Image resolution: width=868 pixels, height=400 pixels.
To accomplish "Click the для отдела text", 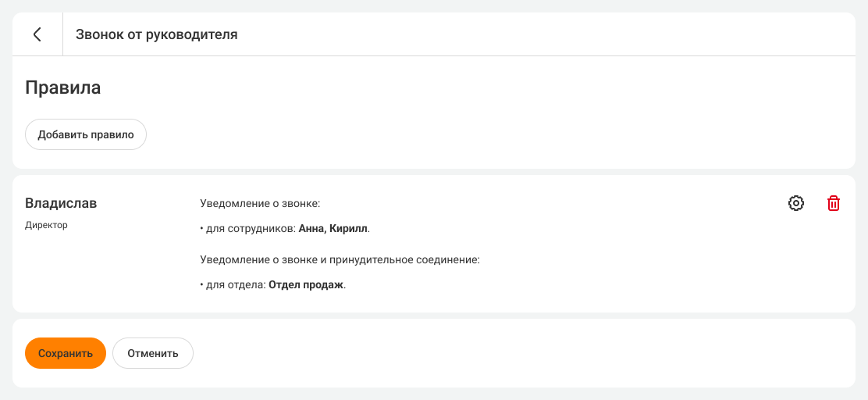I will [x=236, y=285].
